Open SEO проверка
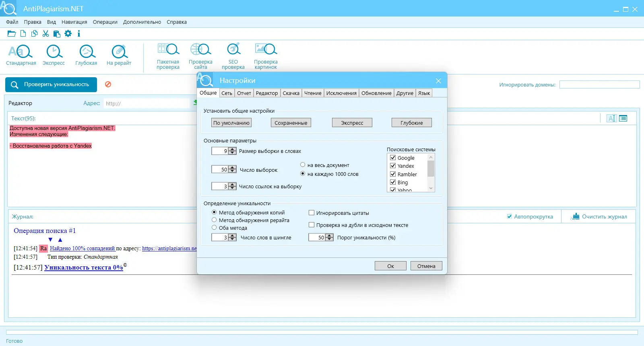The width and height of the screenshot is (644, 346). (x=233, y=56)
